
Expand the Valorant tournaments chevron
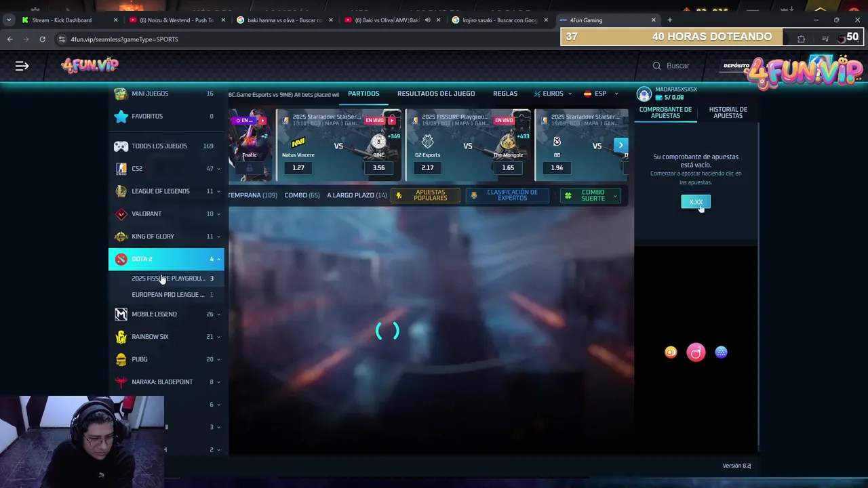point(218,214)
